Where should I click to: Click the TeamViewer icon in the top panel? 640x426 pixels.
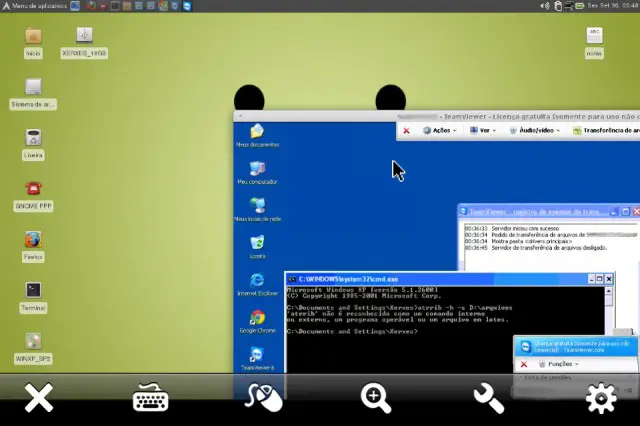pyautogui.click(x=187, y=6)
